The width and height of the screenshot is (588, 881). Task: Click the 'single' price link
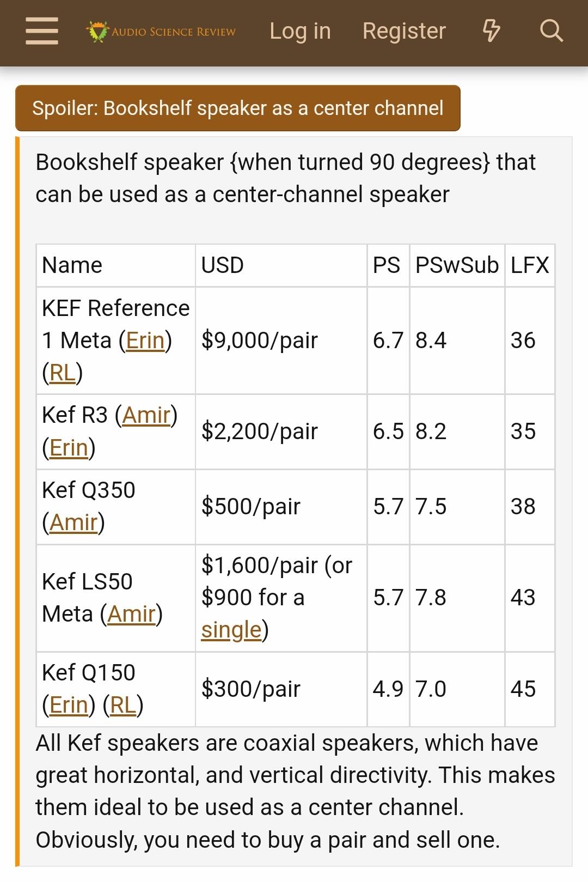coord(231,630)
